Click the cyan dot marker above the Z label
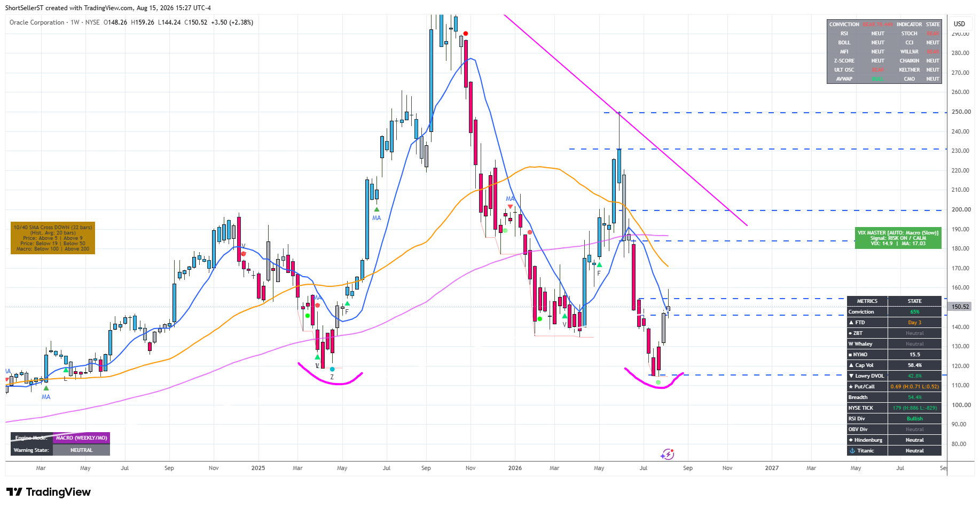The height and width of the screenshot is (508, 980). coord(332,369)
